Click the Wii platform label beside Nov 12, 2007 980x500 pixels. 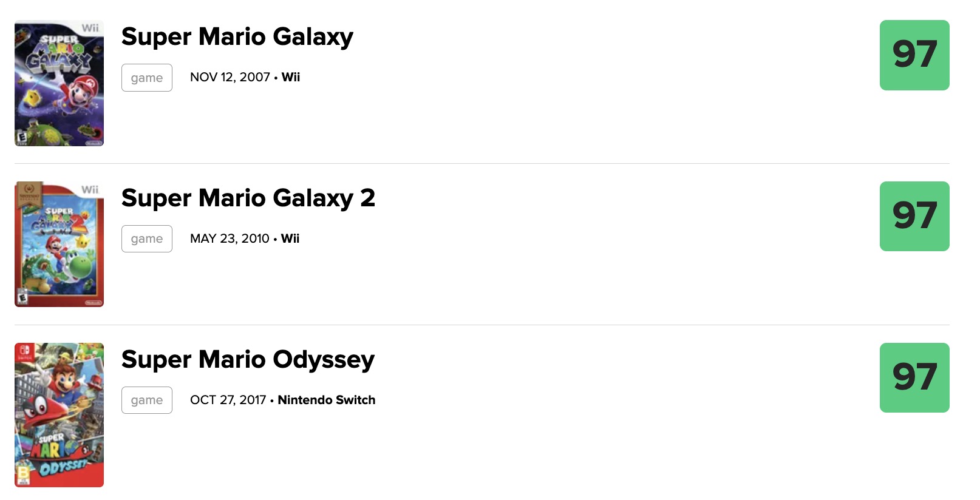click(291, 77)
